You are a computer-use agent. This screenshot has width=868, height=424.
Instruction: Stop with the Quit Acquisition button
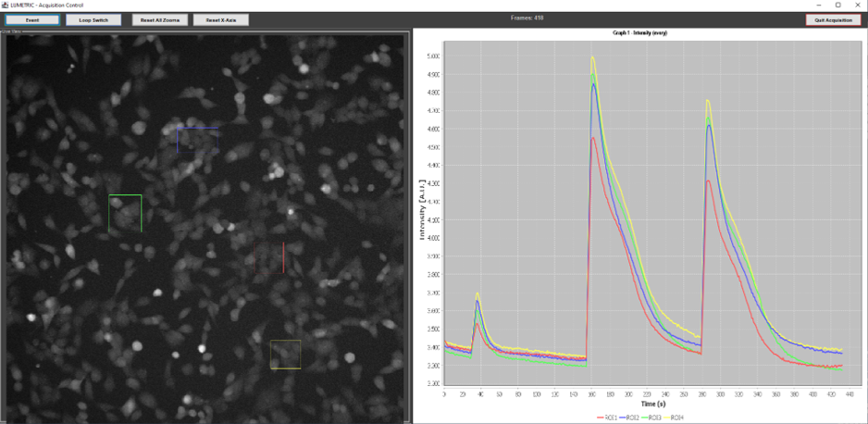point(833,20)
